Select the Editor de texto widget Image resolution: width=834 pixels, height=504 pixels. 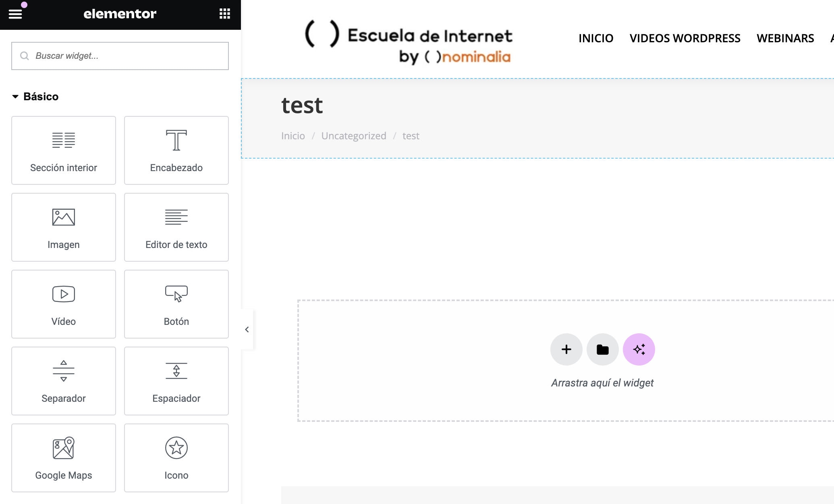click(176, 227)
